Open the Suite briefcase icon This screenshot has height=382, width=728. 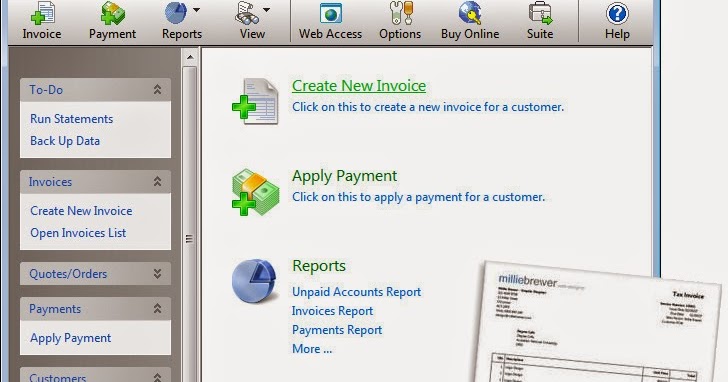[x=540, y=13]
